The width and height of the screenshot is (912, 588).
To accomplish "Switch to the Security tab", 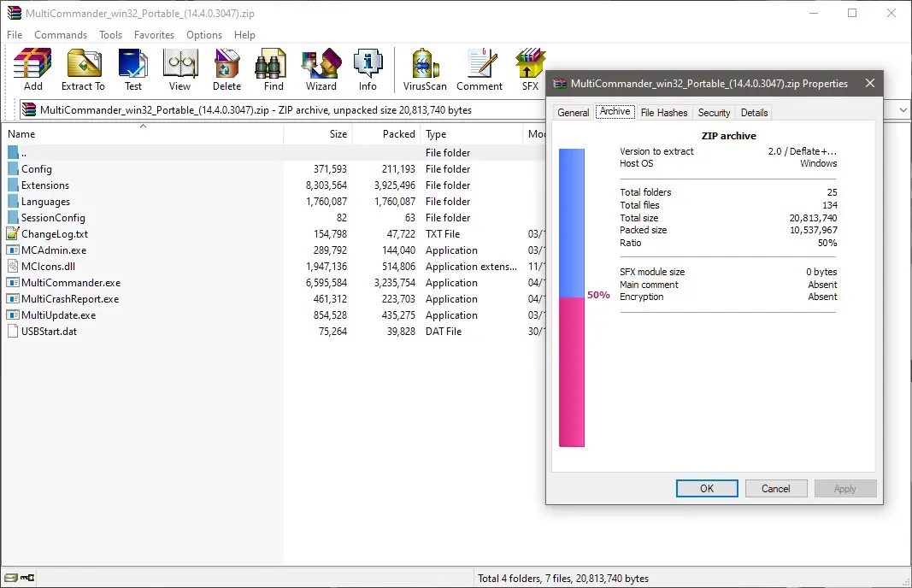I will click(714, 112).
